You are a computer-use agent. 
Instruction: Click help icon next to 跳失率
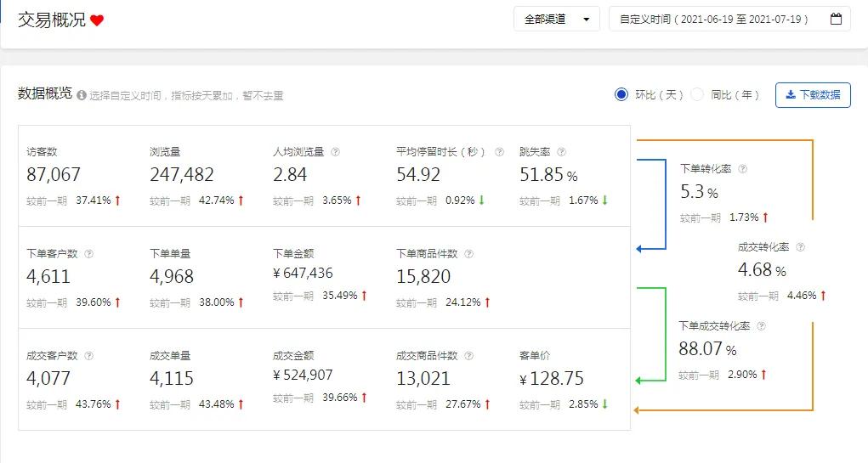561,151
